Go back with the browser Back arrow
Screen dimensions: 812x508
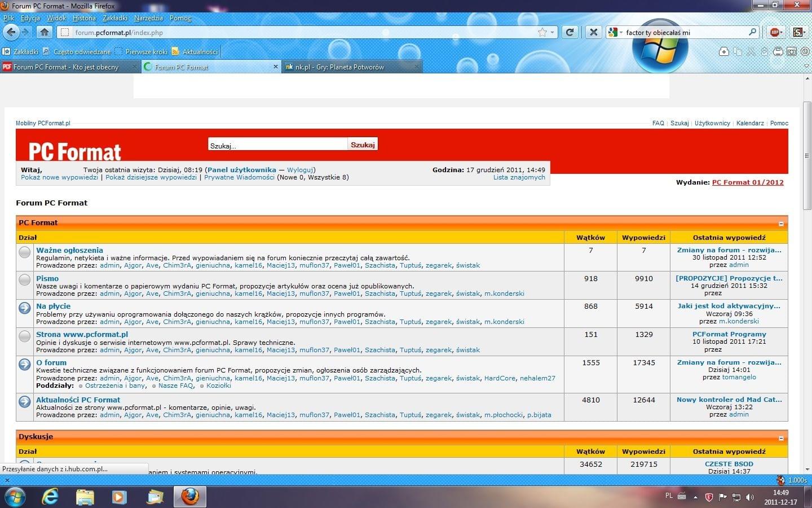(x=11, y=32)
